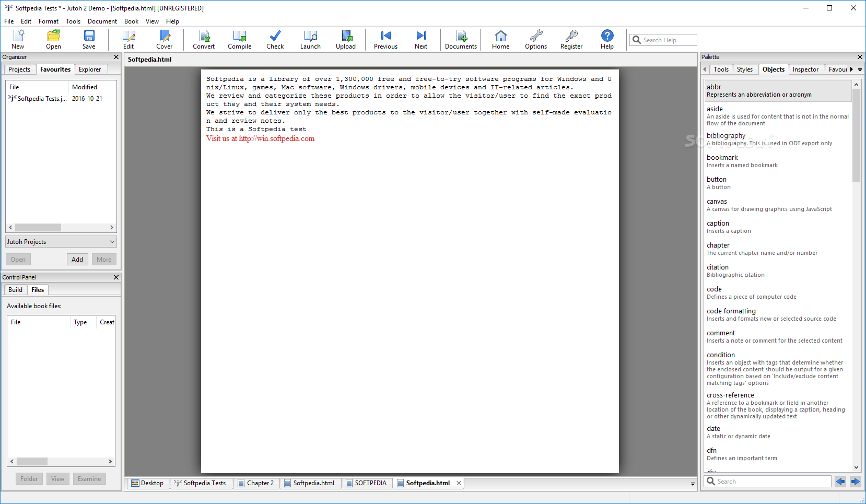
Task: Open the document tabs list dropdown arrow
Action: coord(693,484)
